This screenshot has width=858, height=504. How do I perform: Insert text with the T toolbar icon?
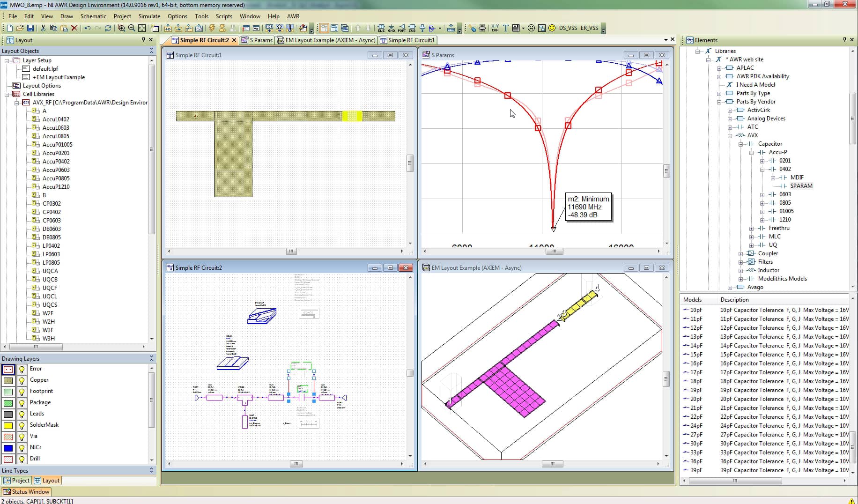point(506,29)
